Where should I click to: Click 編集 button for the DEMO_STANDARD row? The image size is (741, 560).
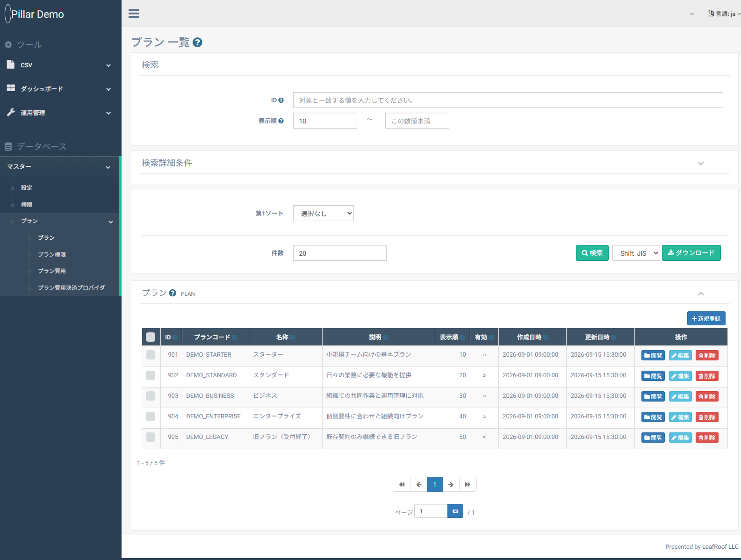click(x=680, y=376)
